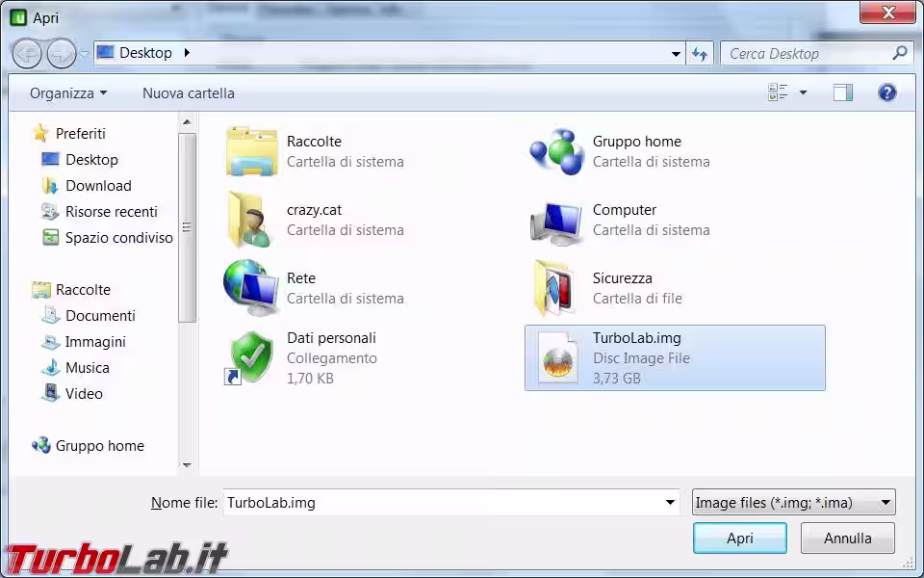Screen dimensions: 924x578
Task: Click the Nuova cartella button
Action: point(188,93)
